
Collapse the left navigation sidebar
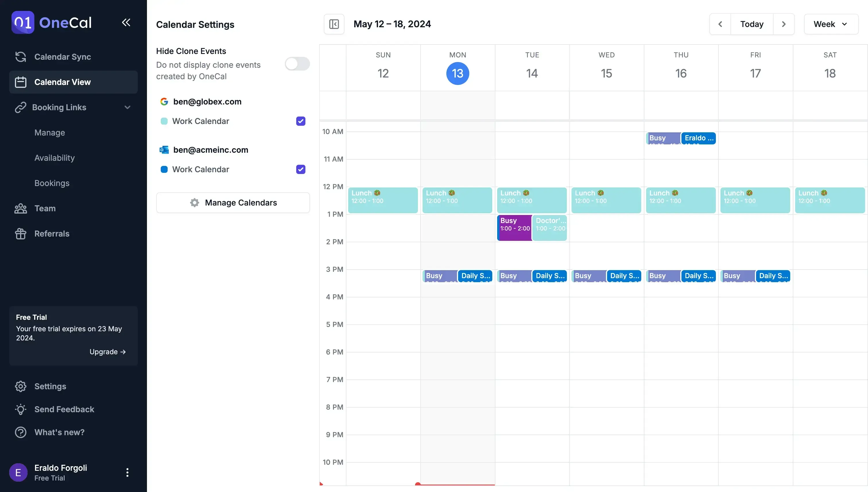tap(126, 22)
